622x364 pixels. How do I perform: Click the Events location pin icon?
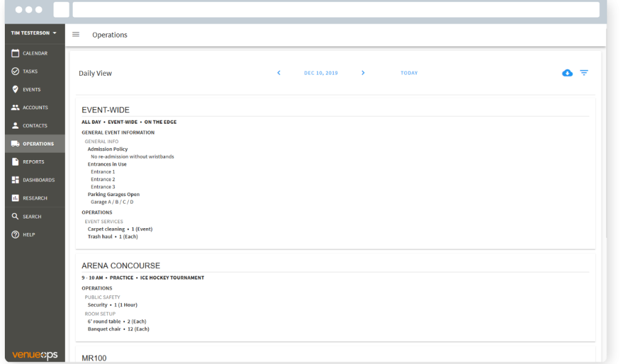pyautogui.click(x=15, y=90)
